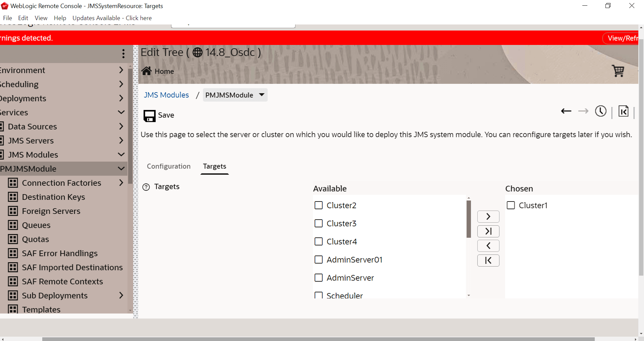Click the SAF Imported Destinations grid icon
This screenshot has height=341, width=644.
click(x=13, y=267)
